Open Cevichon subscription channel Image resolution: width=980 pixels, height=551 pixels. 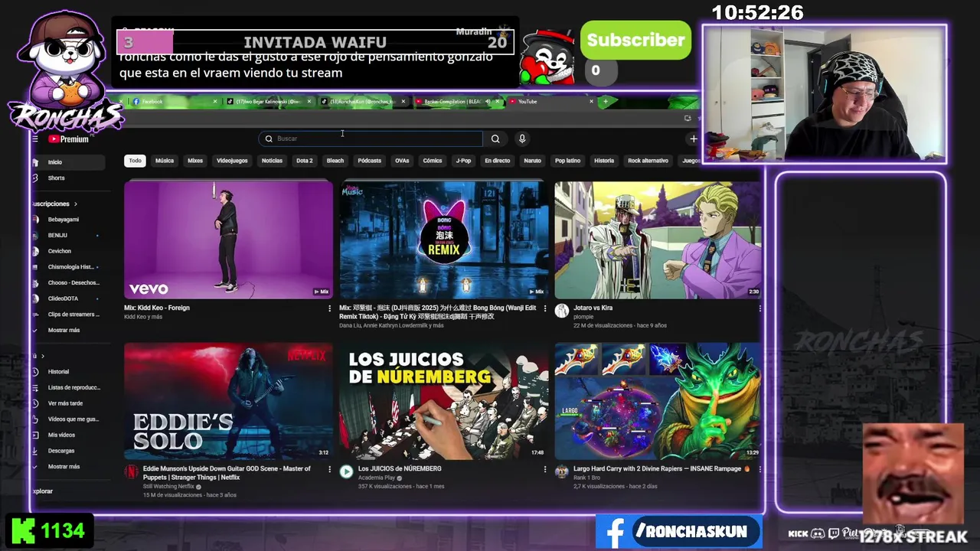point(67,251)
